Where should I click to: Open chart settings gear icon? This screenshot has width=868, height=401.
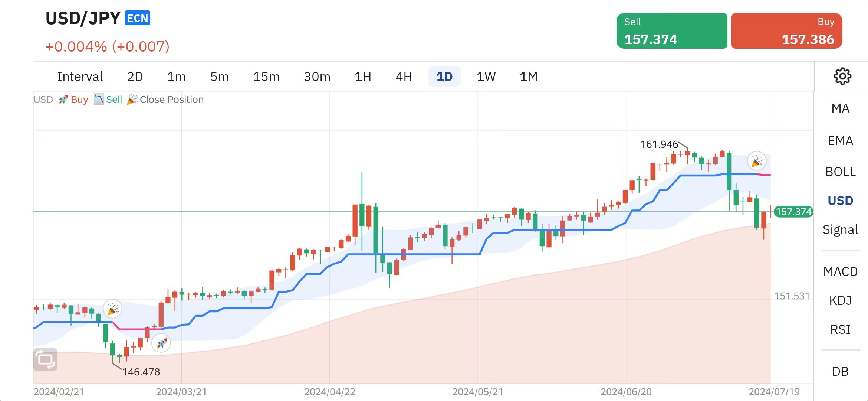(x=842, y=76)
